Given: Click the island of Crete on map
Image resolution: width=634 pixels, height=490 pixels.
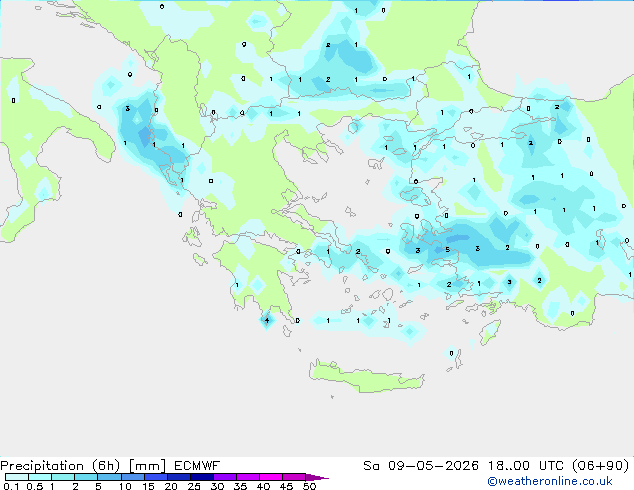Looking at the screenshot, I should coord(366,377).
